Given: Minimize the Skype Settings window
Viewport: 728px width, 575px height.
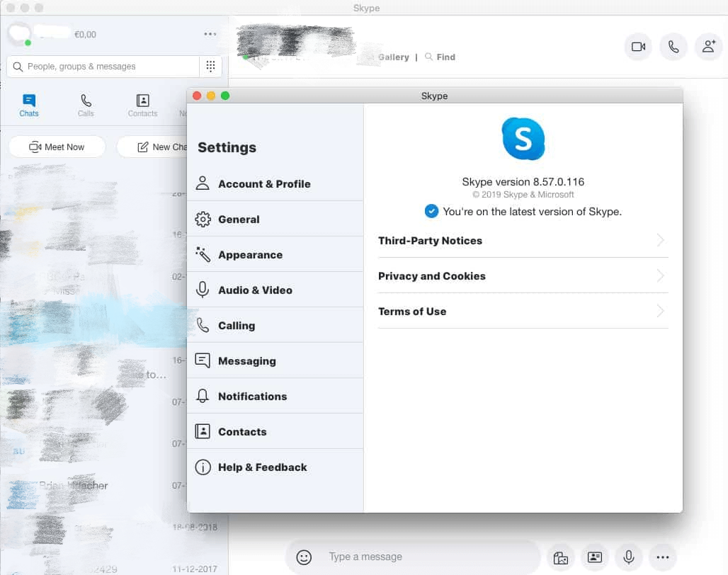Looking at the screenshot, I should [211, 96].
